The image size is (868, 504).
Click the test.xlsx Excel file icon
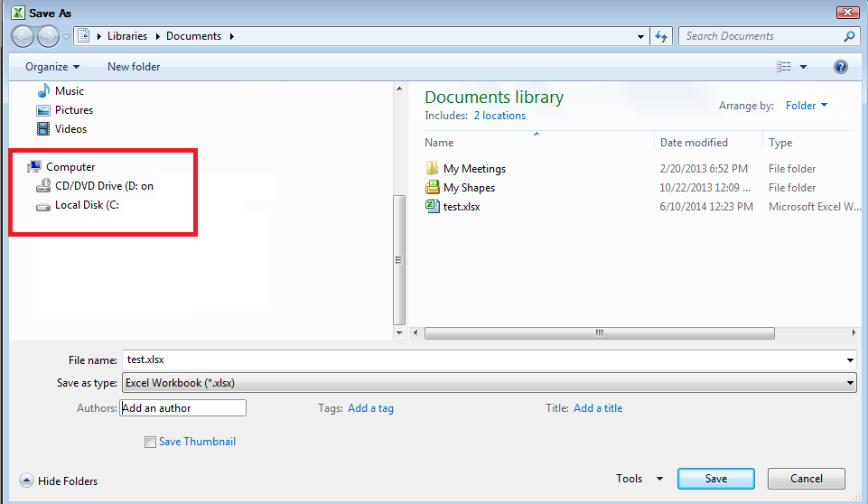coord(432,206)
